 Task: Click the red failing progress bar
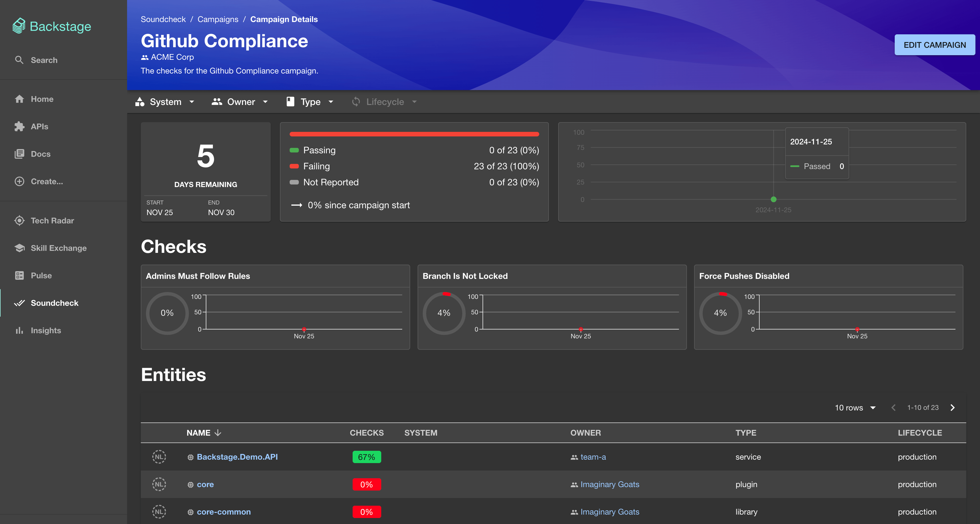[x=414, y=134]
